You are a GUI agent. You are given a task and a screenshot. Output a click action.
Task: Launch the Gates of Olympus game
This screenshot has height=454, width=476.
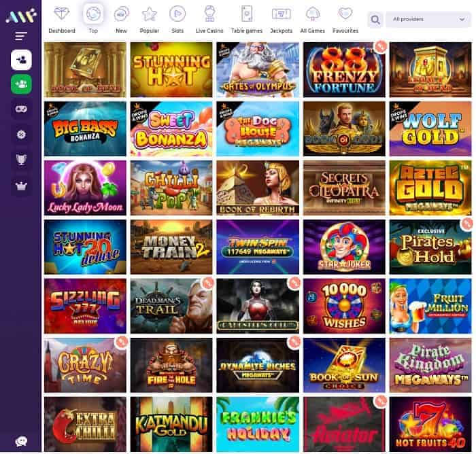point(258,70)
